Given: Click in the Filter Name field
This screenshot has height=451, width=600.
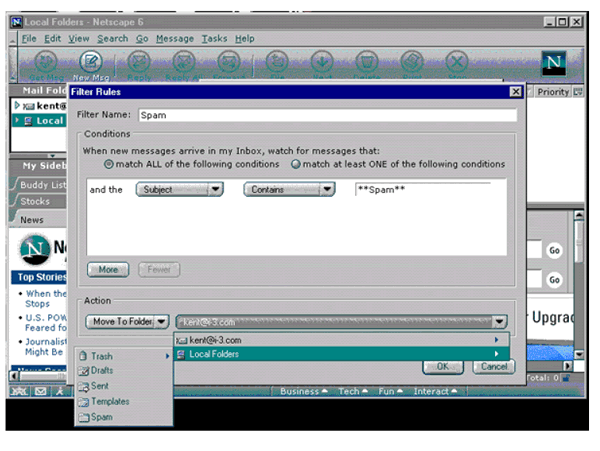Looking at the screenshot, I should (x=328, y=115).
